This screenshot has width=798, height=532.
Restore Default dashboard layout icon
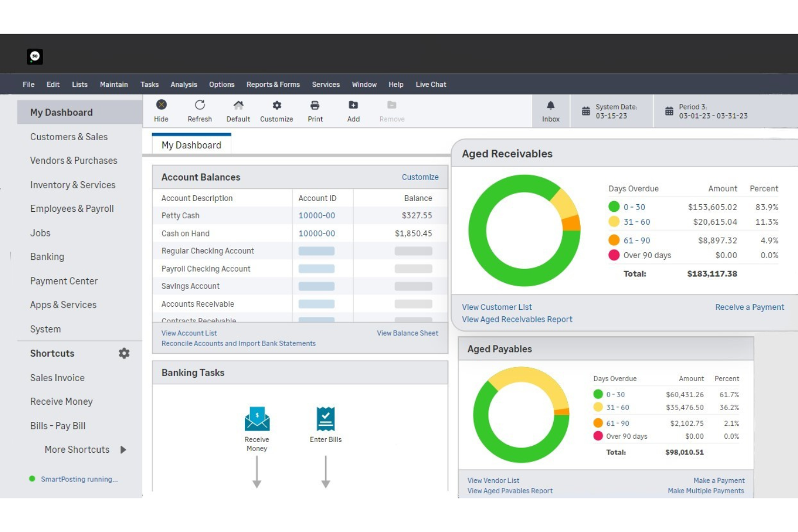(x=238, y=105)
